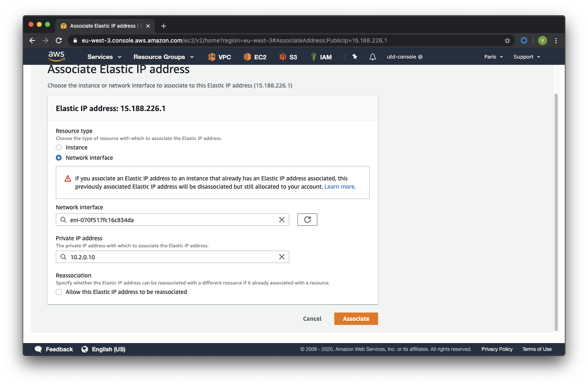Select the Network interface resource type

(59, 158)
